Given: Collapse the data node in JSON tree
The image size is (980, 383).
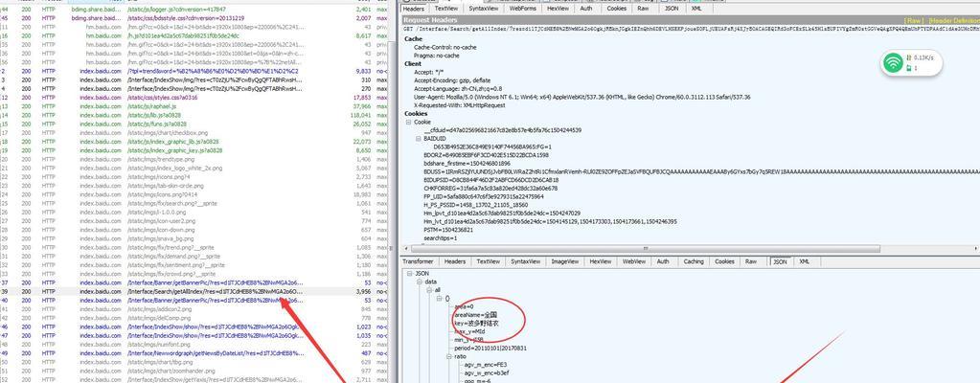Looking at the screenshot, I should point(419,282).
